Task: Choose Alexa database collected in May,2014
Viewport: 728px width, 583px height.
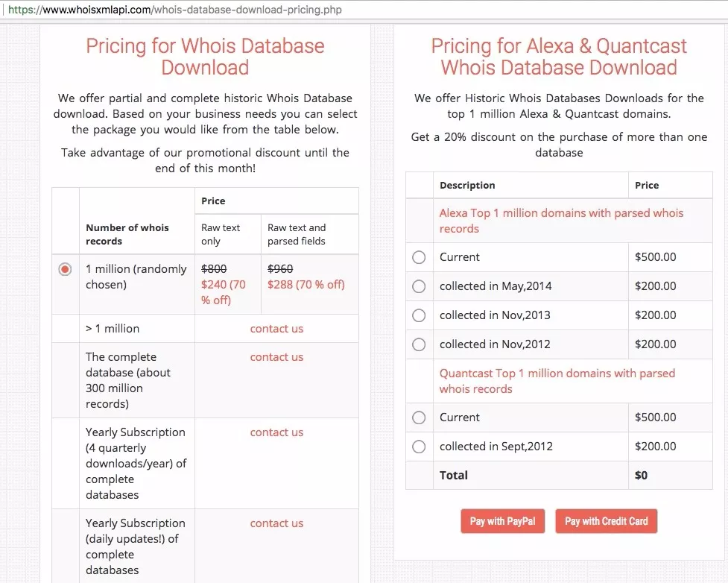Action: [419, 286]
